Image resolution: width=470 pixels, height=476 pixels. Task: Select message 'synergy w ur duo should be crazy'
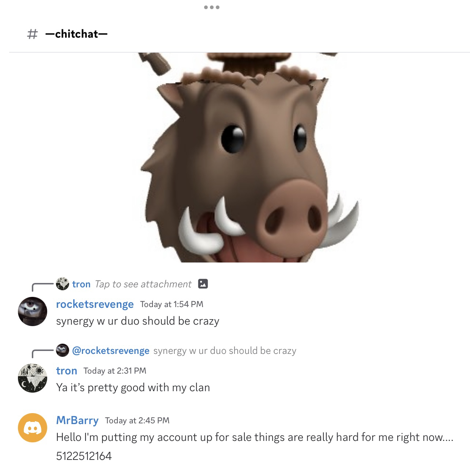pos(138,321)
